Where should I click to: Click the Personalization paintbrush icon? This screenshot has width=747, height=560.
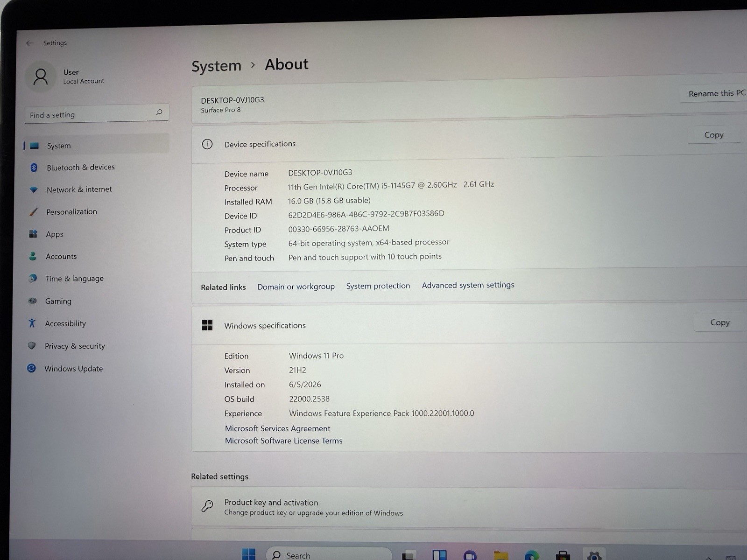pos(33,212)
